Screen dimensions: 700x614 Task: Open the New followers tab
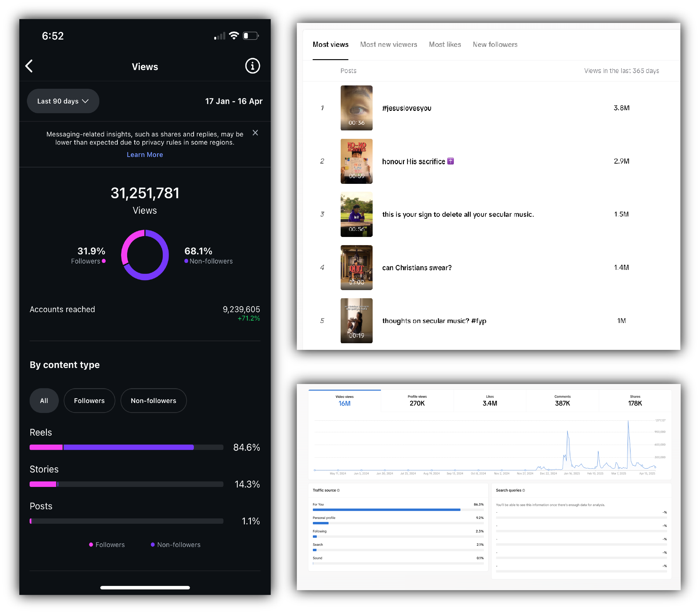coord(495,44)
